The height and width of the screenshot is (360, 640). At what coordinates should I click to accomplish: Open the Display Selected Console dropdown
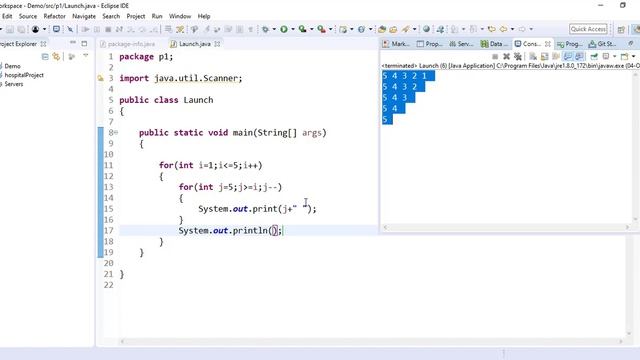tap(615, 56)
